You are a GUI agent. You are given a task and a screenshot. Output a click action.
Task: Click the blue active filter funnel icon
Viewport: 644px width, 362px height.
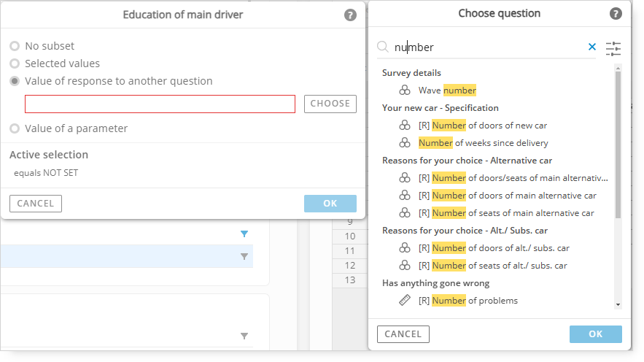244,234
